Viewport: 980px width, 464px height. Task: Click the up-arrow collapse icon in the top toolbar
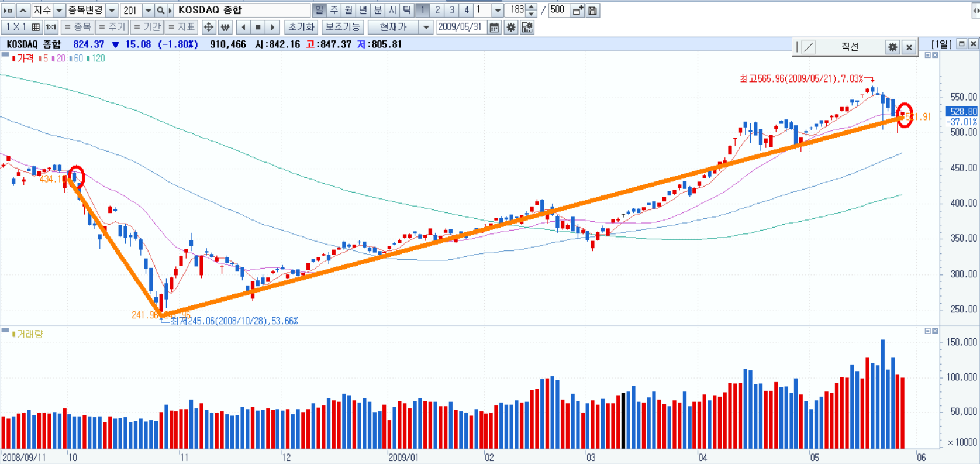pyautogui.click(x=23, y=11)
